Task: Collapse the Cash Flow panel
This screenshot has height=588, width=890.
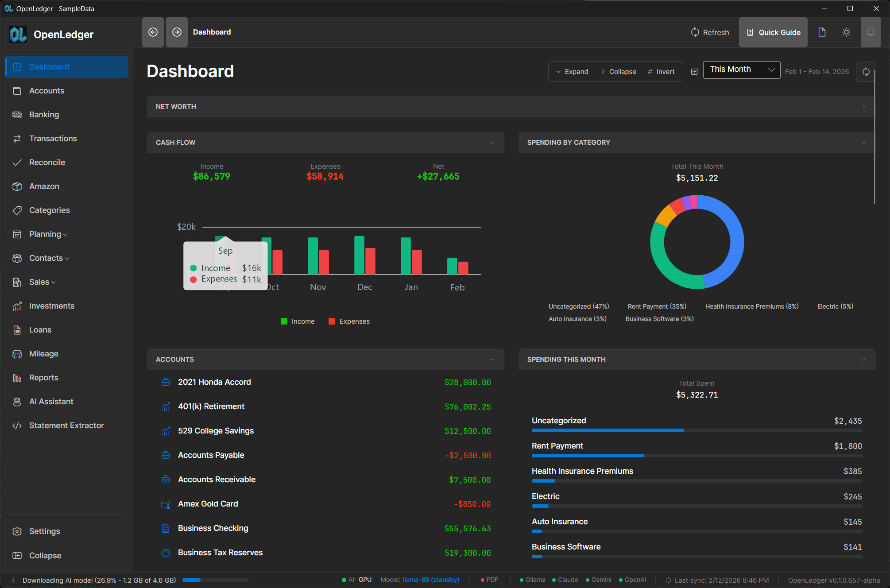Action: tap(492, 142)
